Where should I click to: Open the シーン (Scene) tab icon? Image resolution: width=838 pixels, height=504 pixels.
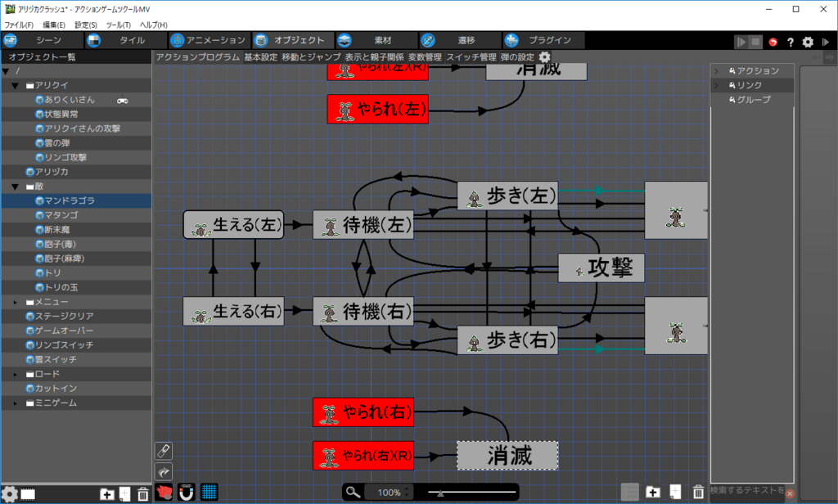10,41
